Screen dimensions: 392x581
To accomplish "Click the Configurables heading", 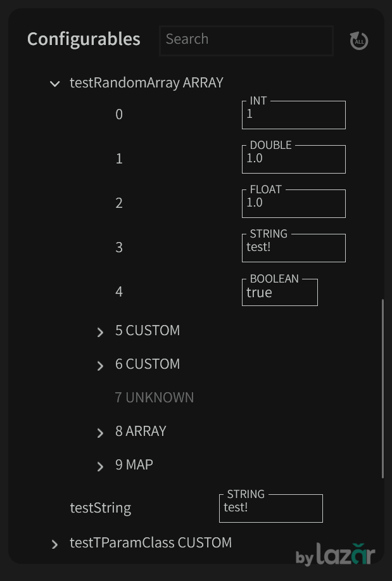I will pos(84,39).
